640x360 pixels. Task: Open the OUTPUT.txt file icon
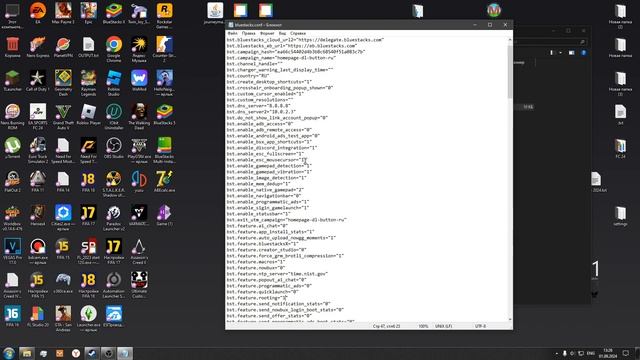(x=88, y=47)
